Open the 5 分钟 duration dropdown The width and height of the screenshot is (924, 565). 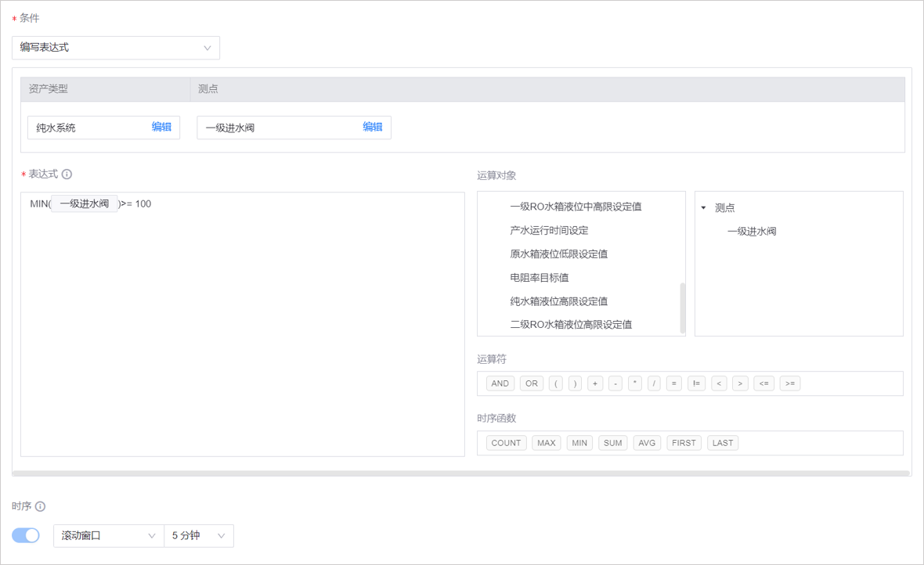199,536
